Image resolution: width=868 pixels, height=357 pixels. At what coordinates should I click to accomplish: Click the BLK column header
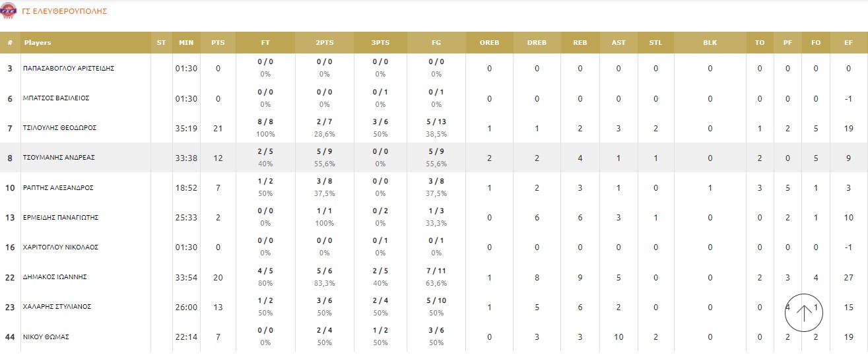710,43
